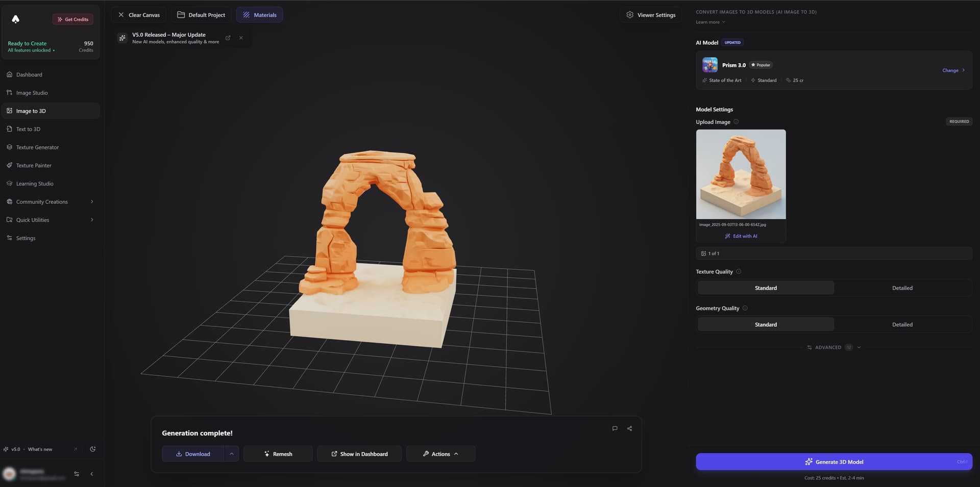The width and height of the screenshot is (980, 487).
Task: Switch to the Materials tab
Action: click(259, 15)
